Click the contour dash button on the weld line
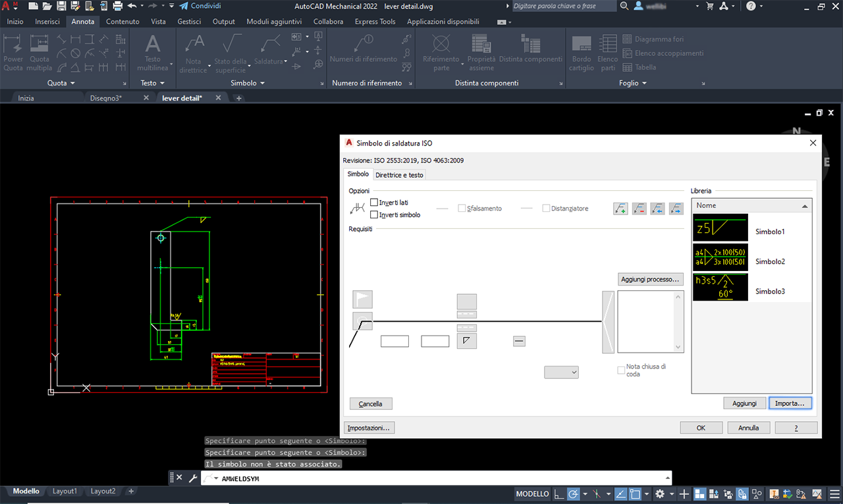The width and height of the screenshot is (843, 504). 519,341
